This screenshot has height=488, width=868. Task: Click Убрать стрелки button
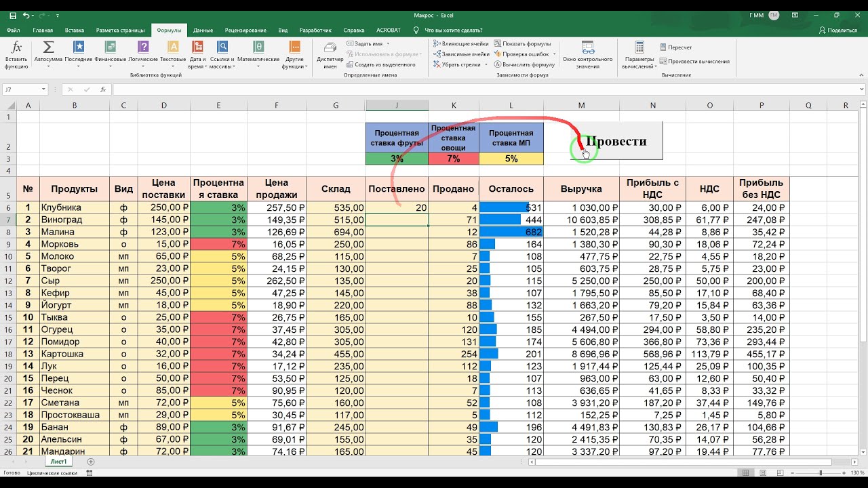[457, 64]
